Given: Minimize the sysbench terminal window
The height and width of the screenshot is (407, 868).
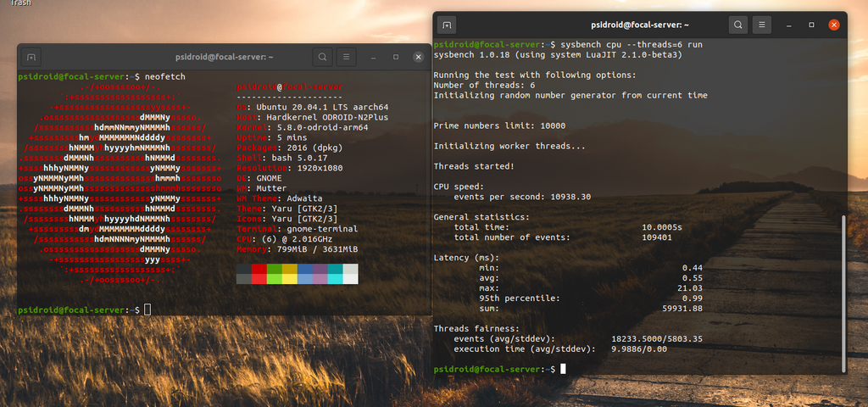Looking at the screenshot, I should (x=789, y=25).
